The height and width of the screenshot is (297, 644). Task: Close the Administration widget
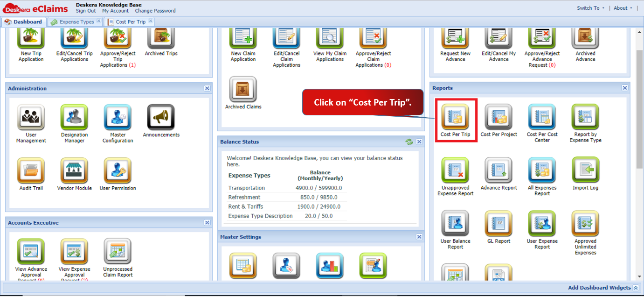(x=207, y=88)
